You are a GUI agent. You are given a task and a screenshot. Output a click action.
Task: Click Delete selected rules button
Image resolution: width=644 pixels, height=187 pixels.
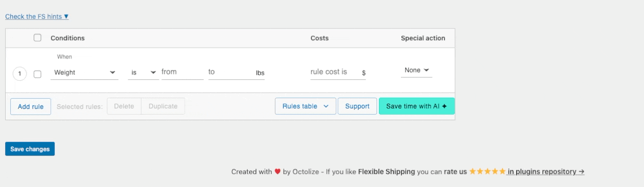pyautogui.click(x=124, y=106)
